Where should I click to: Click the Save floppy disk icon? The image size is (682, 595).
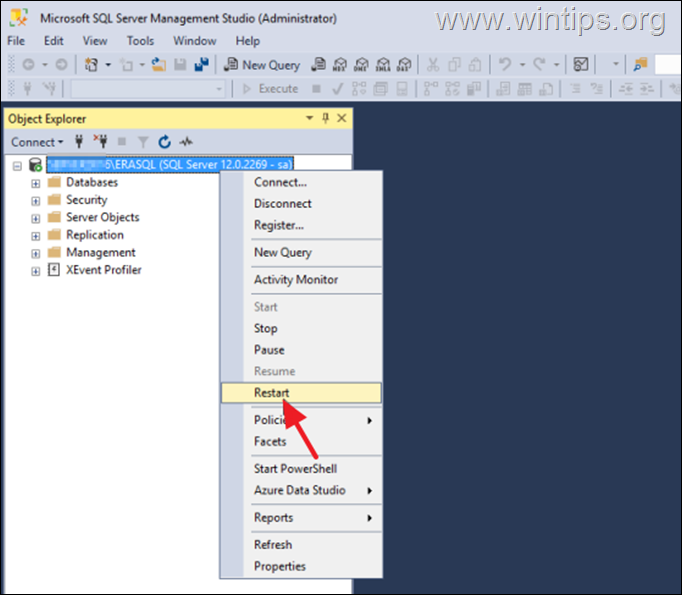180,65
